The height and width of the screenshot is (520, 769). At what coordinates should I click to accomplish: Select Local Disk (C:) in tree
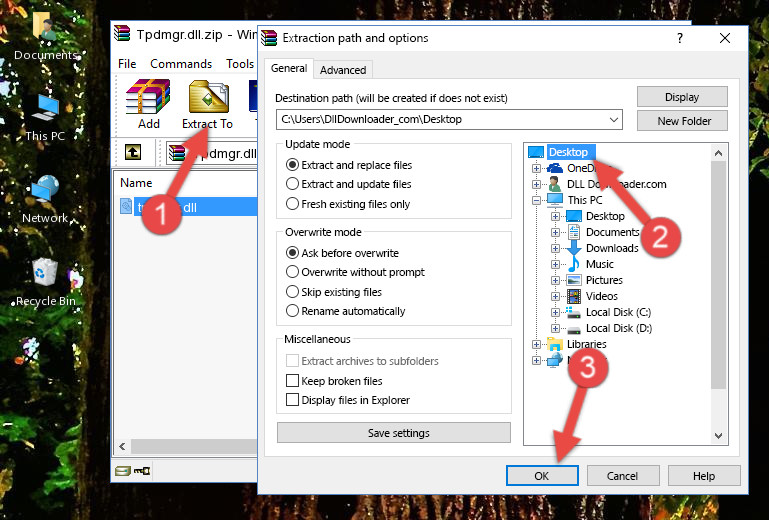[x=618, y=312]
